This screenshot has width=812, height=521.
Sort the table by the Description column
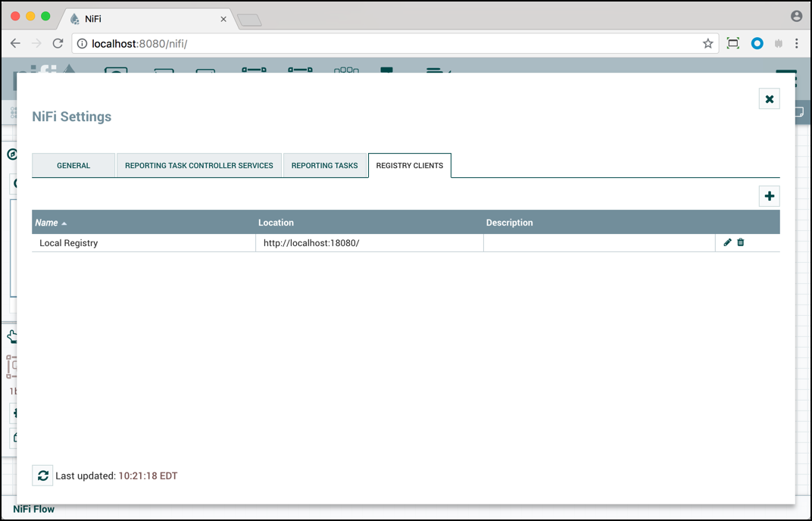(x=509, y=222)
